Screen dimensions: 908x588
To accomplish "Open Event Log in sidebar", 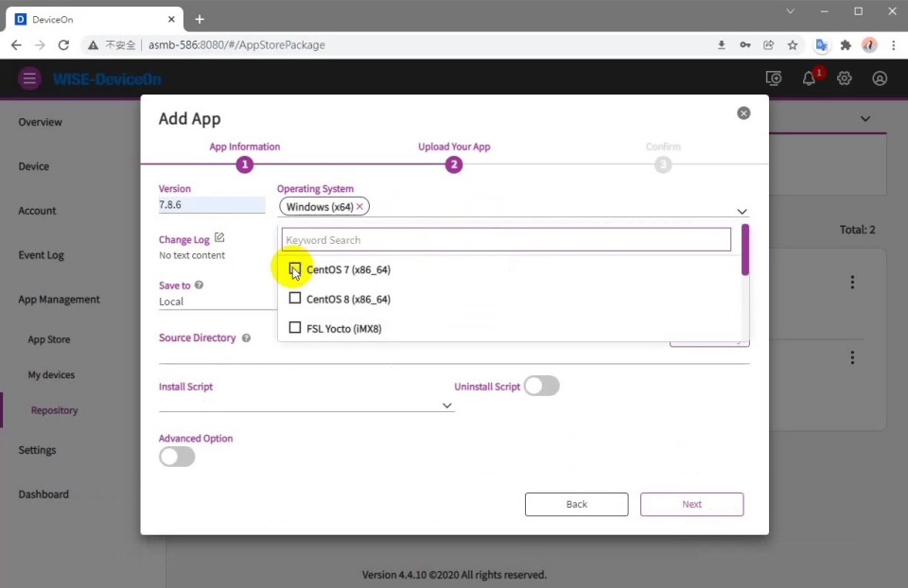I will pos(41,255).
